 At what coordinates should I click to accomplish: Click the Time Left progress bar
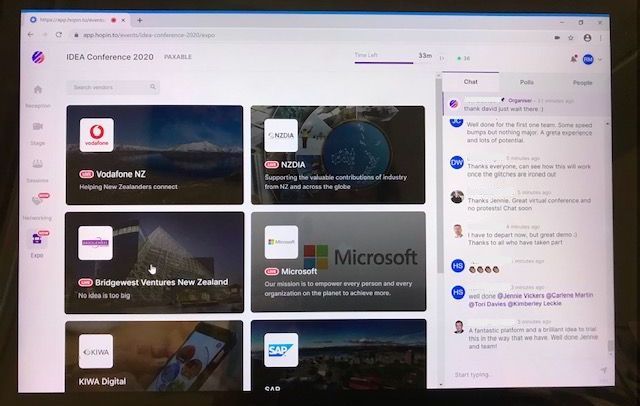tap(384, 62)
